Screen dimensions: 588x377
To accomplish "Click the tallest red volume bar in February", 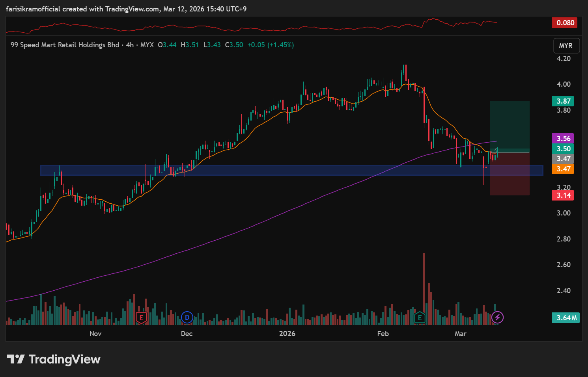I will [424, 288].
